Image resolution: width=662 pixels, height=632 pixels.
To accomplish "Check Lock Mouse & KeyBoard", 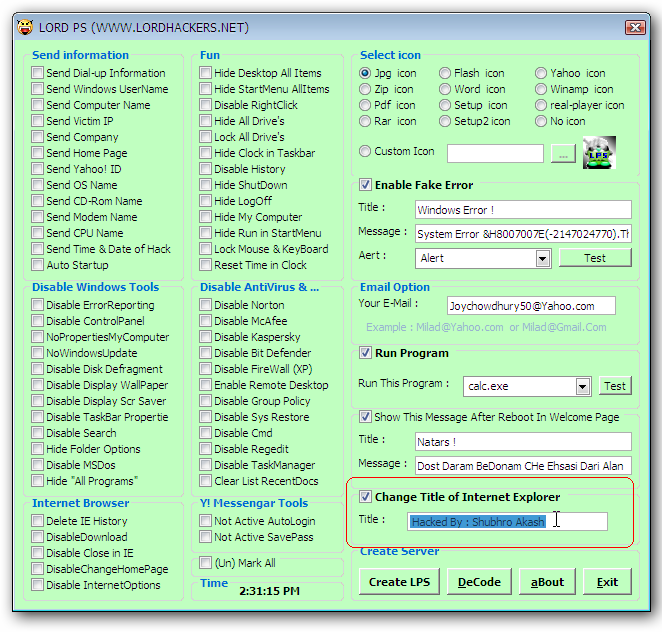I will coord(205,249).
